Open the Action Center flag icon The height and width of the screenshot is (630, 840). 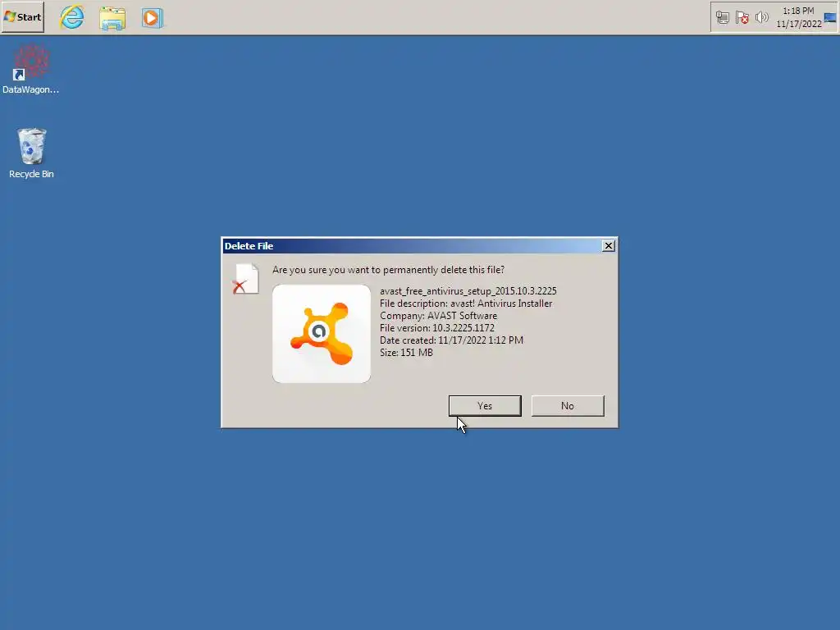pyautogui.click(x=742, y=18)
